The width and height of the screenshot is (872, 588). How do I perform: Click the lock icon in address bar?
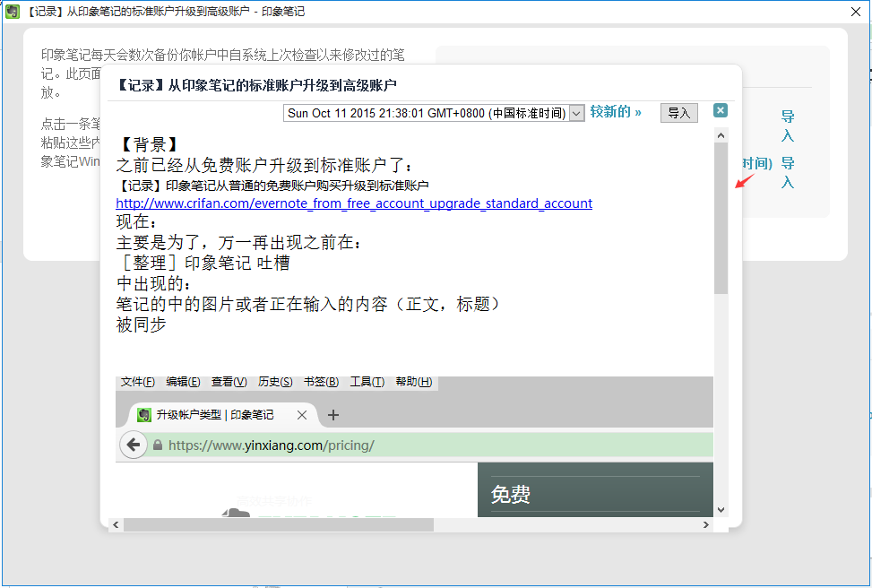pyautogui.click(x=158, y=445)
